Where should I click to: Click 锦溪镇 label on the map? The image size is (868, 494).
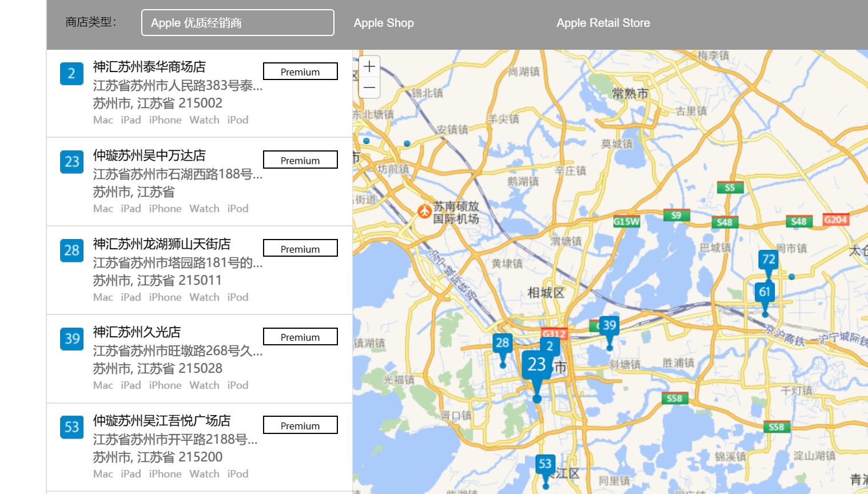pyautogui.click(x=730, y=456)
